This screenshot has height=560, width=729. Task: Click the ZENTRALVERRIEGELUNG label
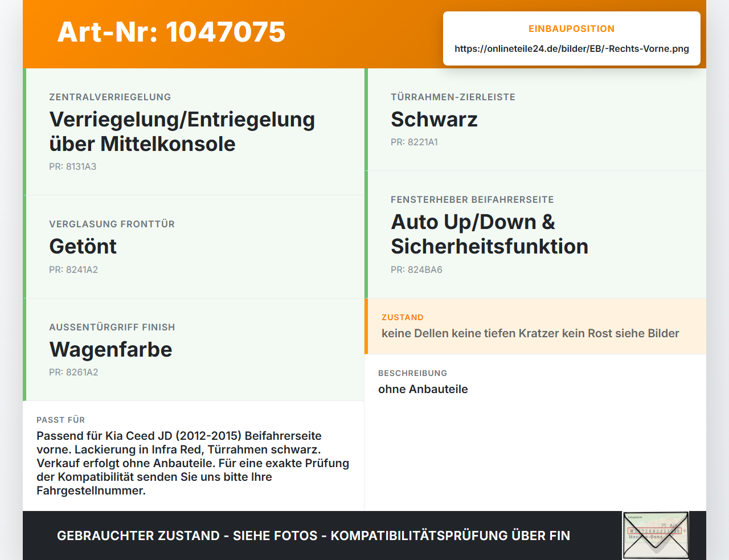pyautogui.click(x=110, y=97)
